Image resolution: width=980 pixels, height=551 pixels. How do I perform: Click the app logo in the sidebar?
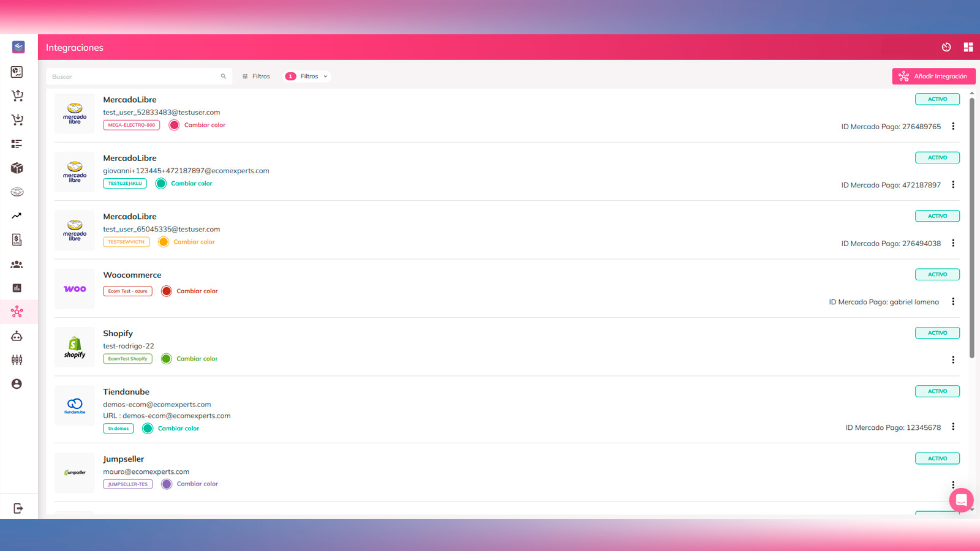[x=18, y=47]
